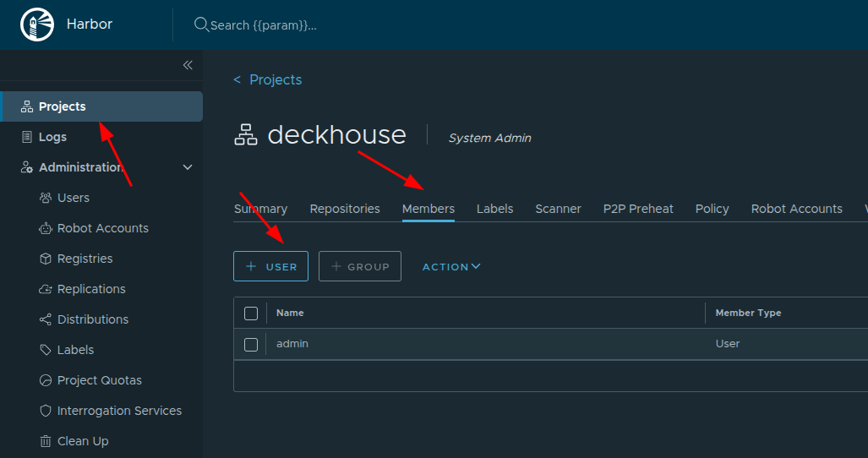Image resolution: width=868 pixels, height=458 pixels.
Task: Collapse the Administration section chevron
Action: pyautogui.click(x=188, y=167)
